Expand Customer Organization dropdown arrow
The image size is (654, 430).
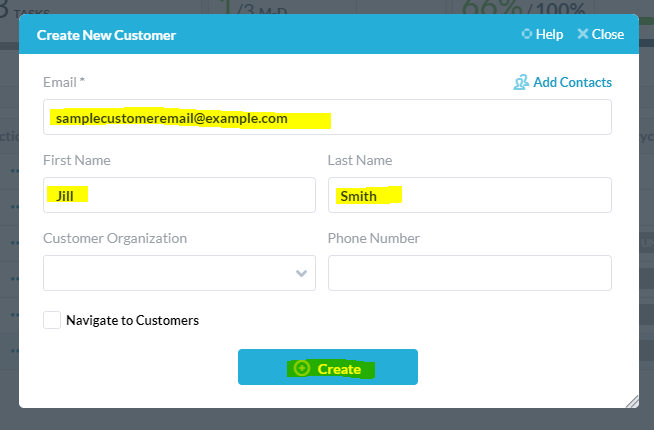tap(301, 273)
